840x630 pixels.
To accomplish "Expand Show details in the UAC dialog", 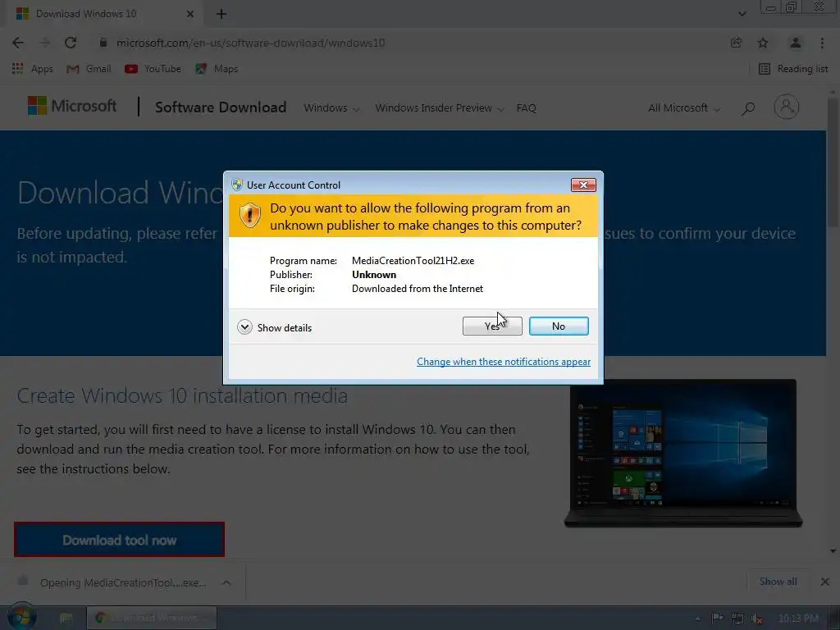I will click(x=274, y=327).
